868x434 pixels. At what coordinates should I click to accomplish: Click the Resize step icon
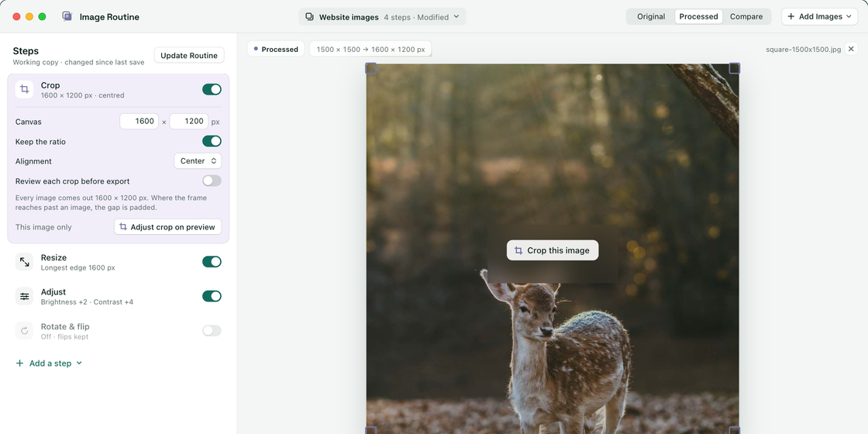24,262
